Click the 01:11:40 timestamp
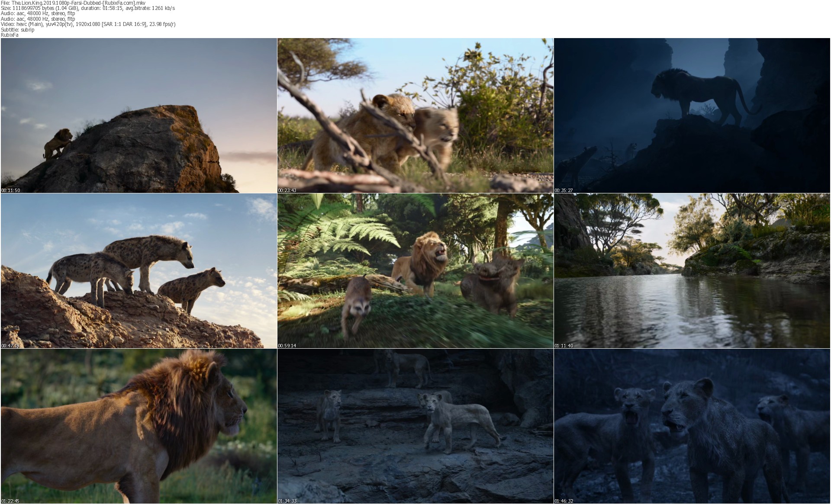Image resolution: width=831 pixels, height=504 pixels. (564, 346)
